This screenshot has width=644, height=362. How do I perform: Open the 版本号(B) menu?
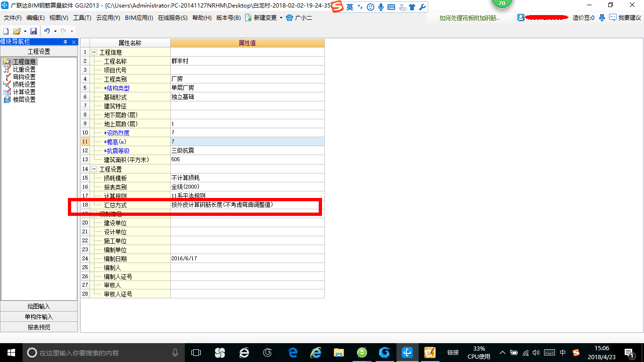click(228, 18)
